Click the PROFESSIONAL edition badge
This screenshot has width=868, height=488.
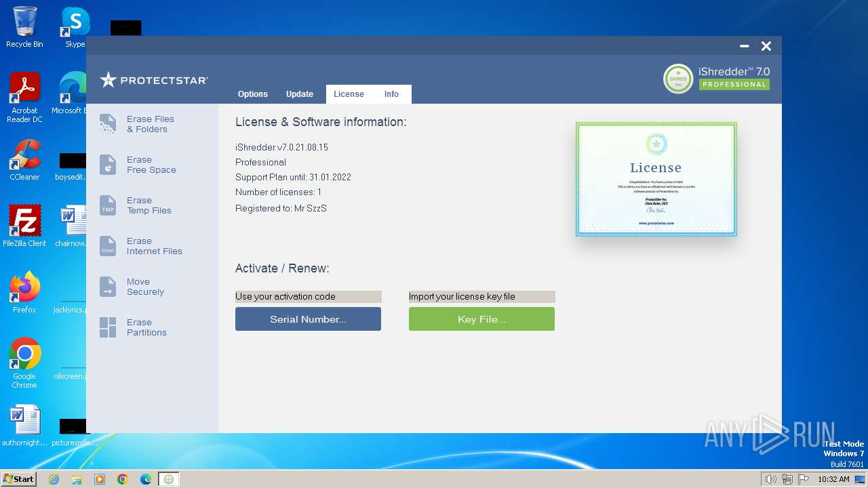pos(734,85)
